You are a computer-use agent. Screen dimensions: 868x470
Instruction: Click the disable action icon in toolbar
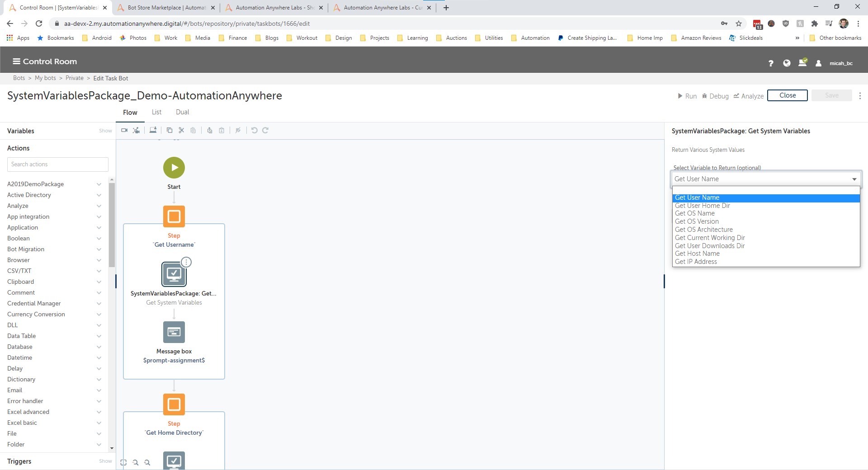pyautogui.click(x=238, y=130)
